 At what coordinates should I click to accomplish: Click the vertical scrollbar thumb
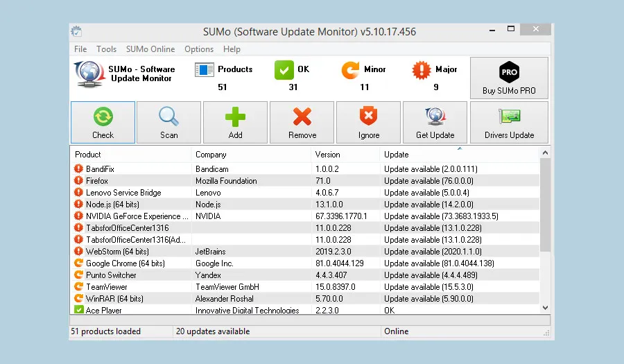coord(545,205)
